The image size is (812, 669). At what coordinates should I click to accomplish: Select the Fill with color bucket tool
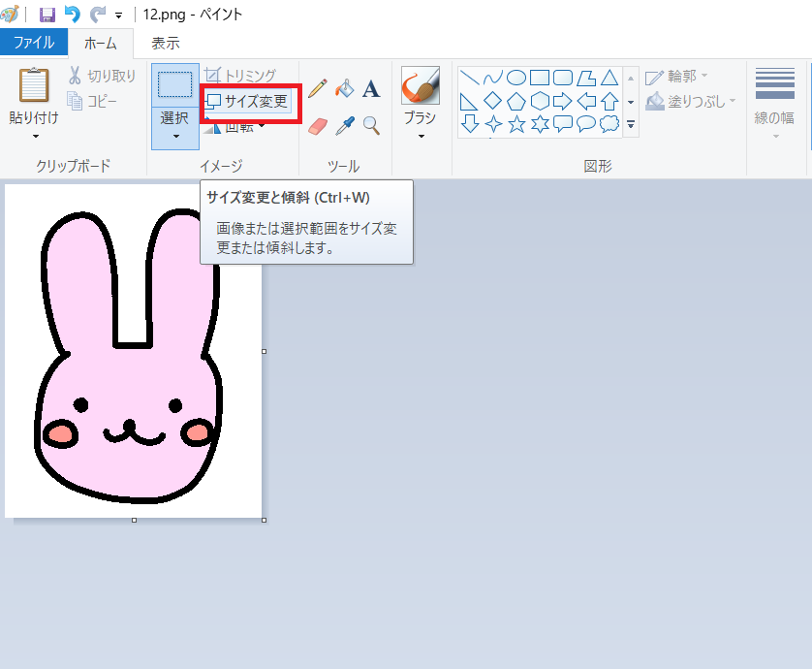344,88
